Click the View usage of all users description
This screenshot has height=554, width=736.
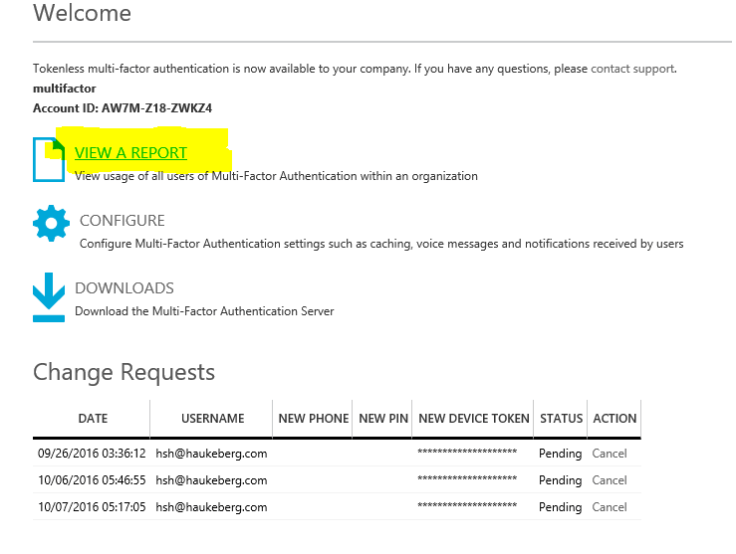pyautogui.click(x=276, y=177)
